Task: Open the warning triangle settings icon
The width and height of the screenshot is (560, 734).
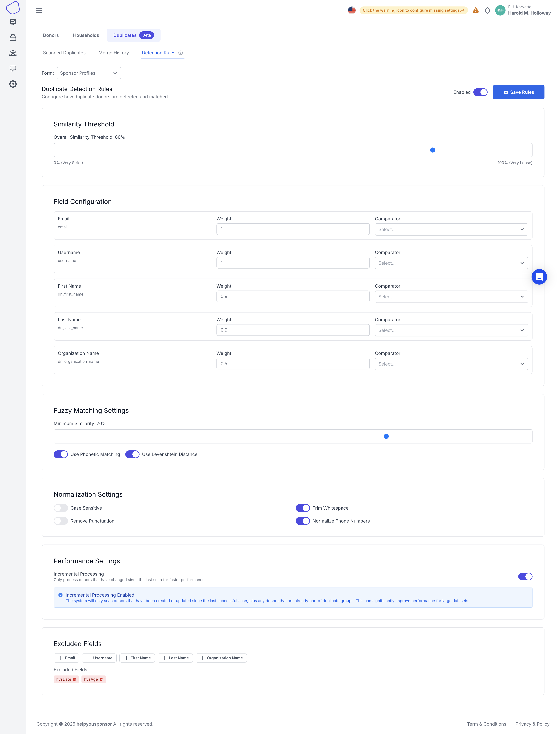Action: [x=476, y=10]
